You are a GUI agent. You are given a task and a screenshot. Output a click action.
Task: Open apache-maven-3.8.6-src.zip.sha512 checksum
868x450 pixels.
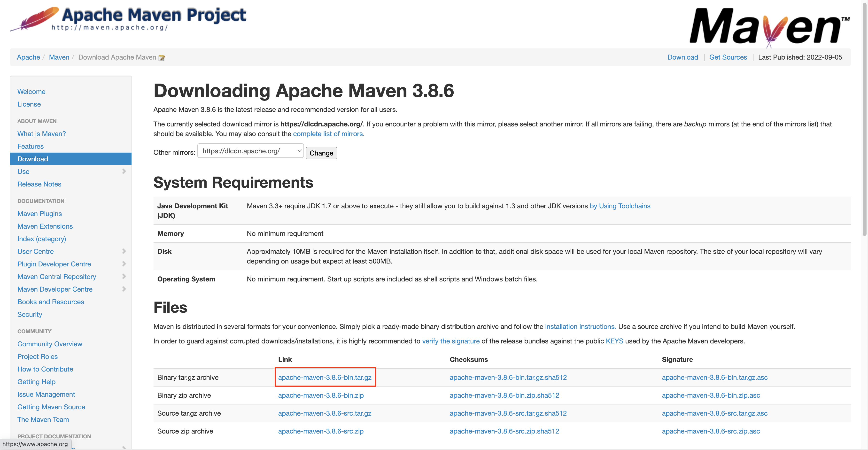pos(504,431)
